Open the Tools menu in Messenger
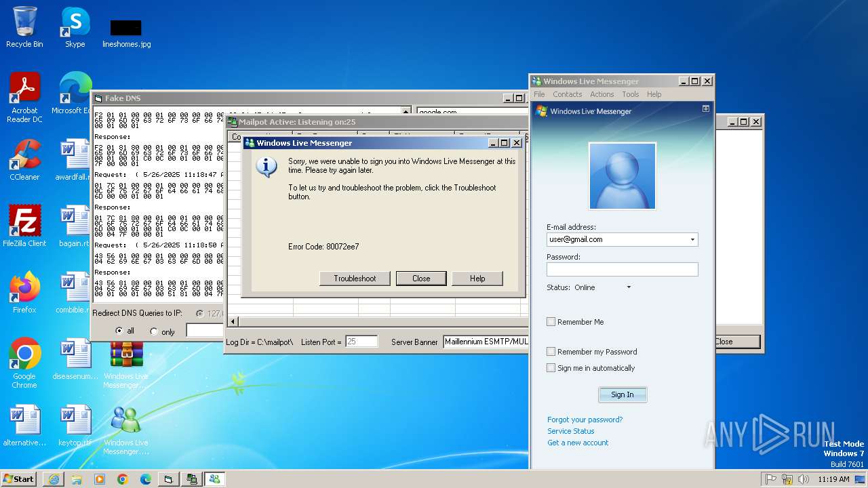Viewport: 868px width, 488px height. tap(631, 94)
